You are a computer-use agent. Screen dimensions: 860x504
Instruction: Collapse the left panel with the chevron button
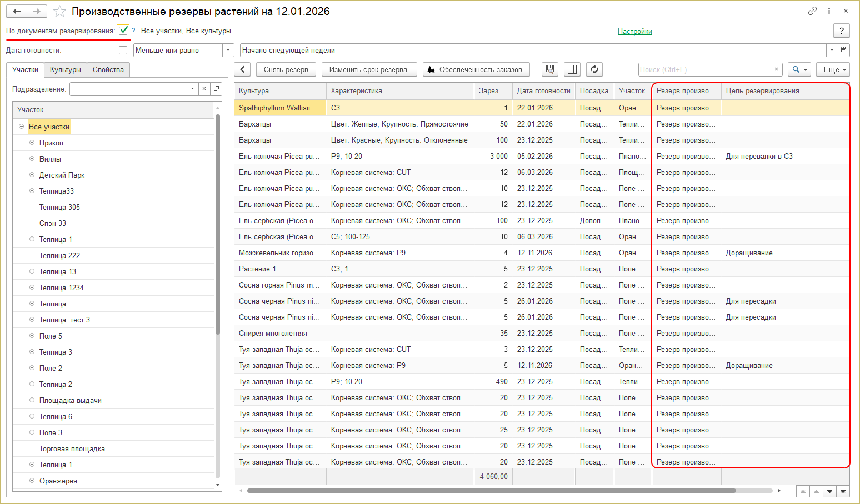click(242, 69)
